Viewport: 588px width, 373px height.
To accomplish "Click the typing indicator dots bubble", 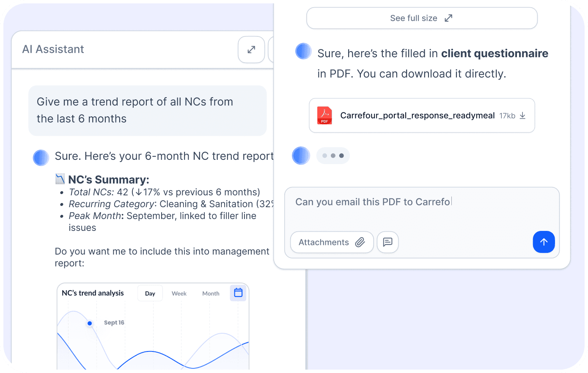I will pyautogui.click(x=333, y=156).
